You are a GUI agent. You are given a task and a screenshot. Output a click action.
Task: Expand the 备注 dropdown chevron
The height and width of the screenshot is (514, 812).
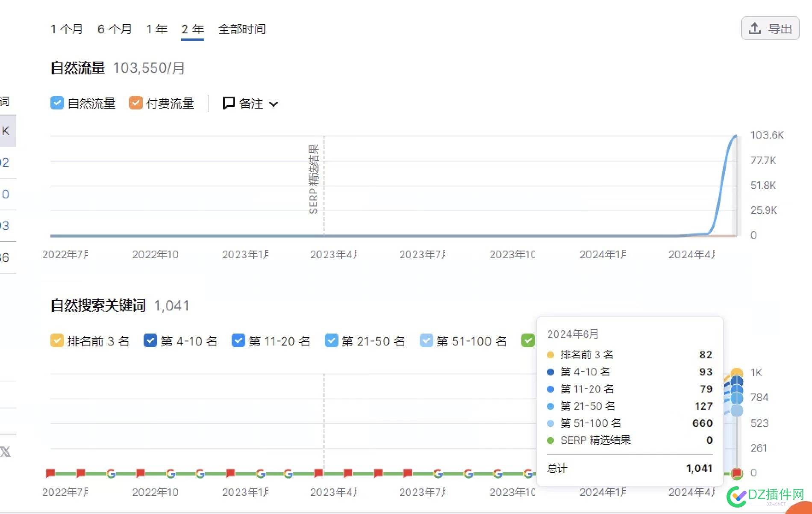pyautogui.click(x=274, y=104)
